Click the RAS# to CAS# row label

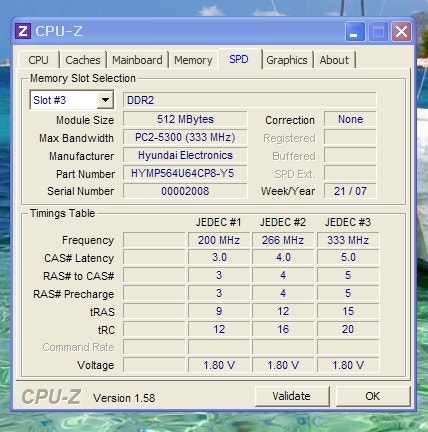tap(79, 276)
